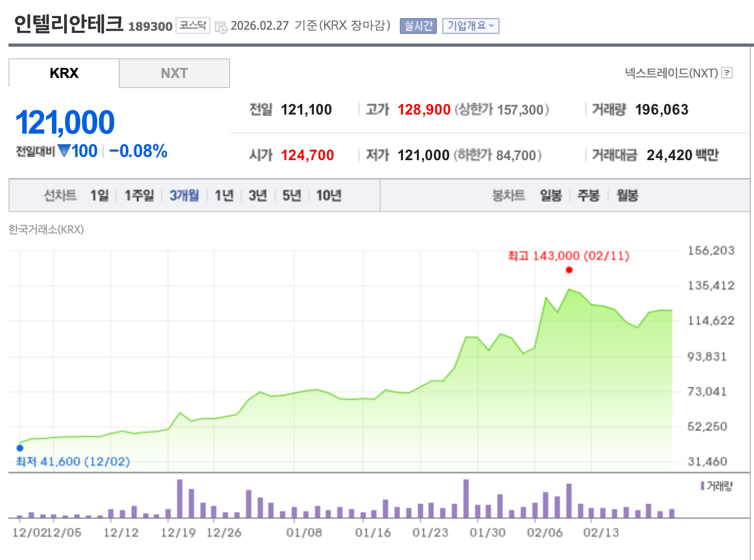Click the 거래대금 value 24,420
The image size is (754, 560).
(x=670, y=155)
